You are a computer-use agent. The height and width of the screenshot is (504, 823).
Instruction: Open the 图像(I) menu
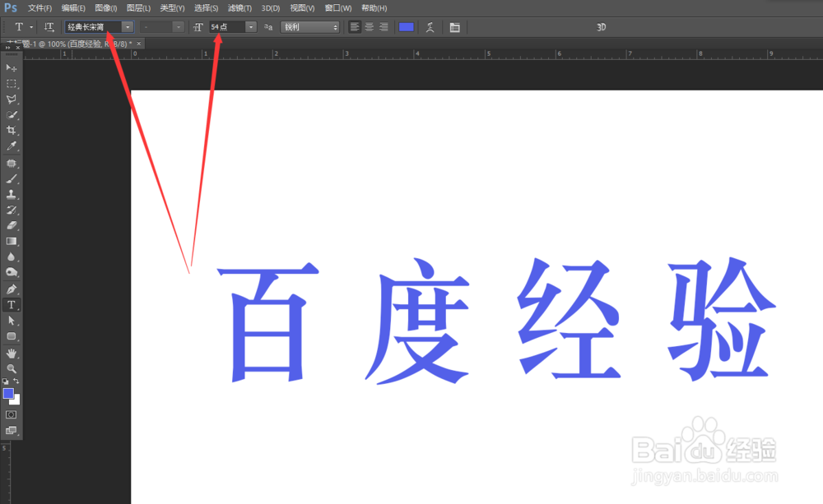tap(106, 8)
